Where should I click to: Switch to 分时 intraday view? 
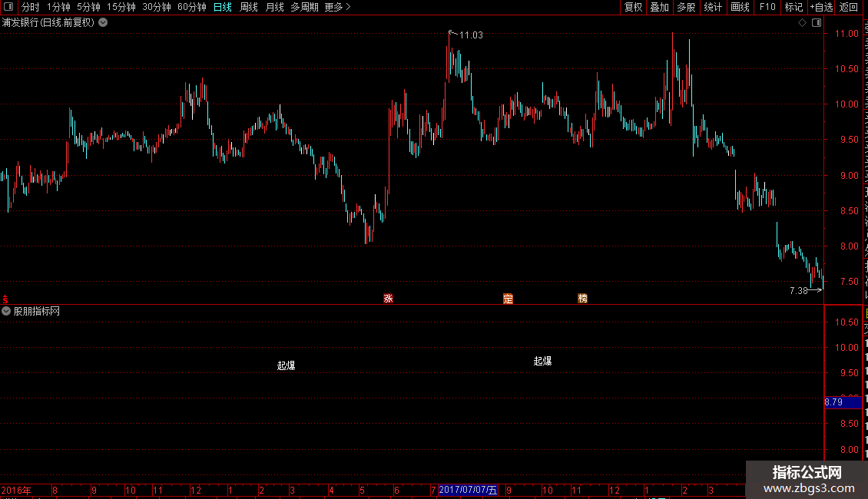31,7
